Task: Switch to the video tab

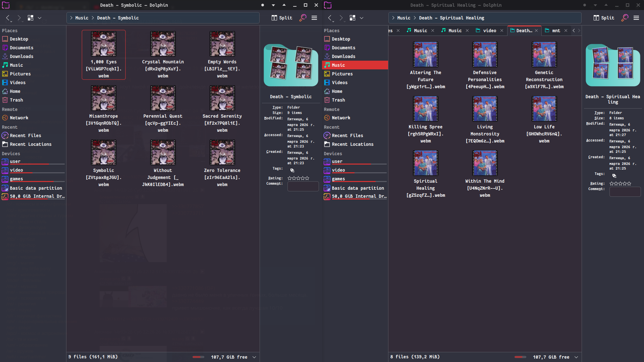Action: click(x=489, y=31)
